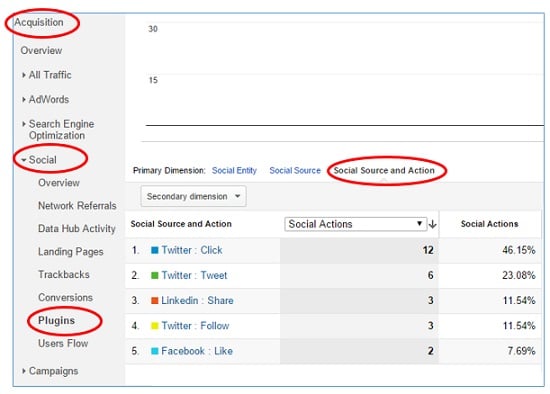Viewport: 550px width, 394px height.
Task: Click the count 12 in Twitter : Click row
Action: coord(428,250)
